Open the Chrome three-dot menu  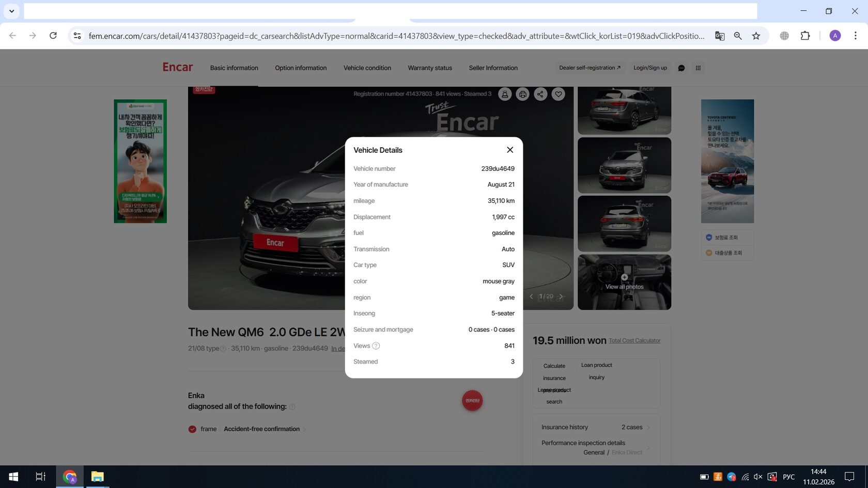856,36
